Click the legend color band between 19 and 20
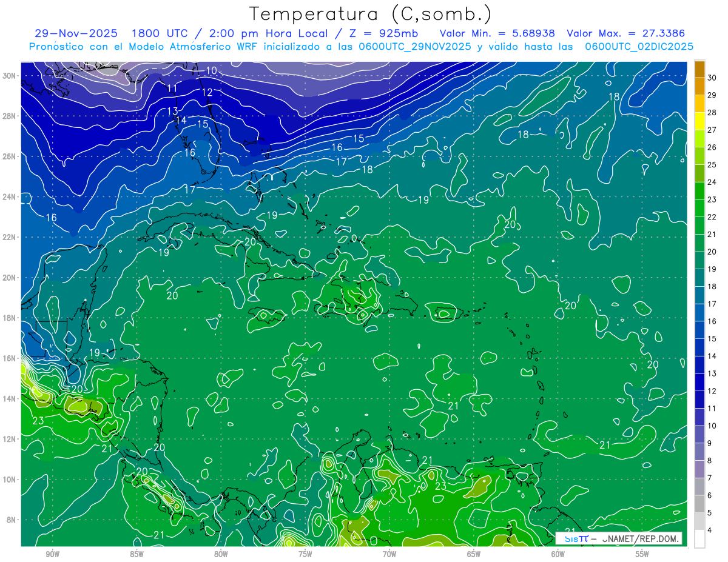The image size is (728, 562). (699, 260)
